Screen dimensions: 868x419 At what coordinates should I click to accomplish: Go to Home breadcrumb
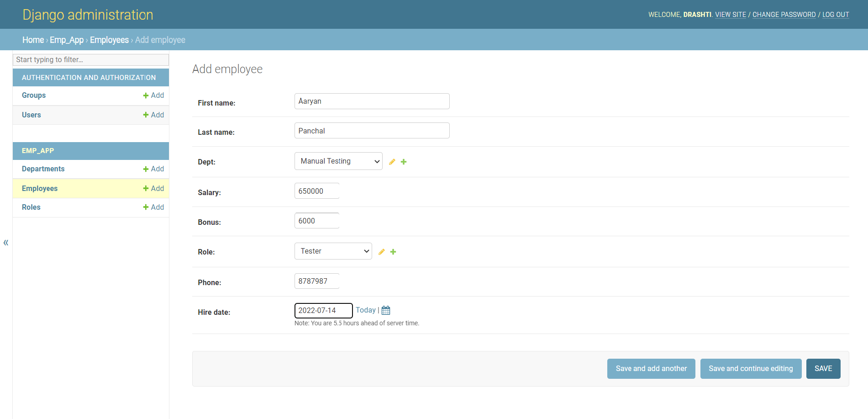tap(33, 40)
